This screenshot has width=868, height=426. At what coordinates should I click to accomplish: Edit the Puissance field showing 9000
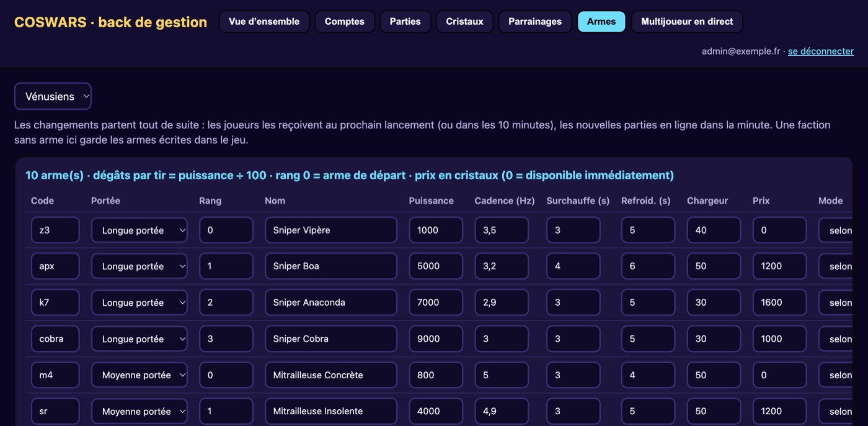click(436, 339)
